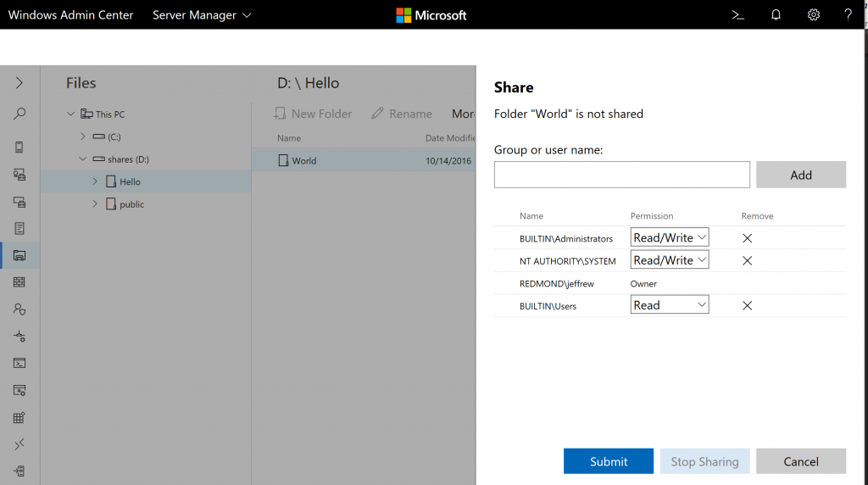The image size is (868, 485).
Task: Open the notifications bell in the top bar
Action: point(776,15)
